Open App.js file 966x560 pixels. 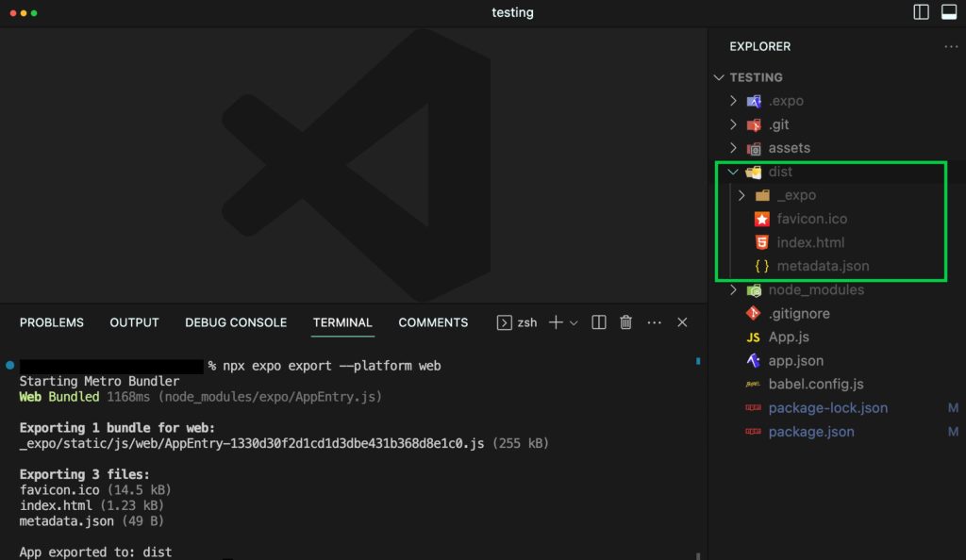[x=789, y=338]
